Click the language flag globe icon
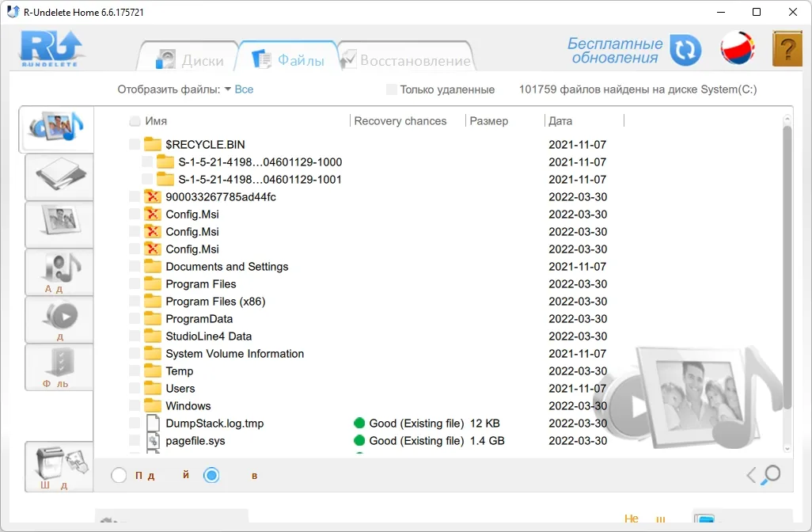Viewport: 812px width, 532px height. [x=737, y=48]
